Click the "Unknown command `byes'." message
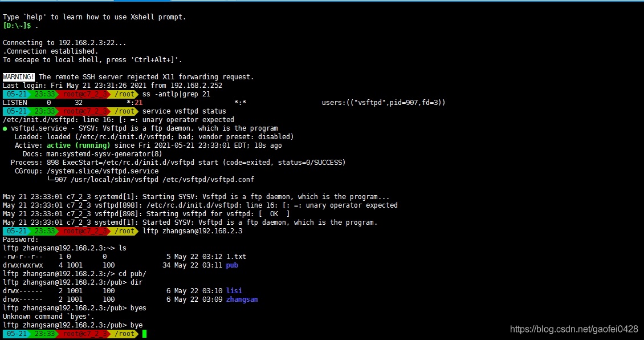Image resolution: width=644 pixels, height=340 pixels. pyautogui.click(x=45, y=317)
